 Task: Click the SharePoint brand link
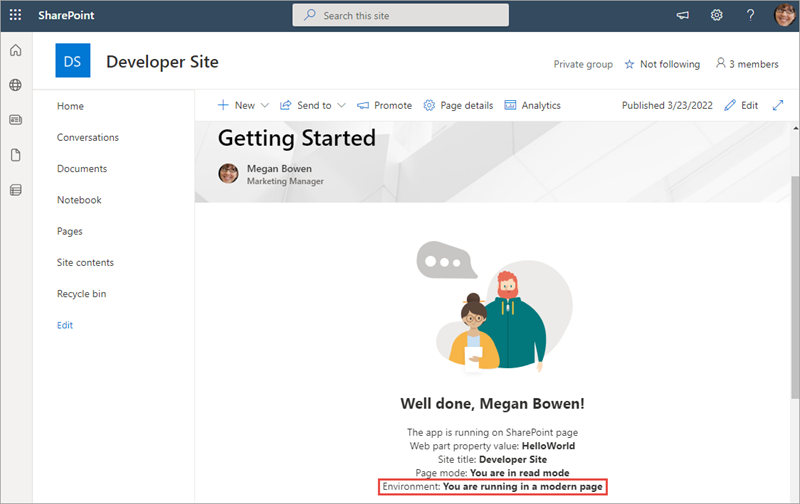[x=66, y=15]
